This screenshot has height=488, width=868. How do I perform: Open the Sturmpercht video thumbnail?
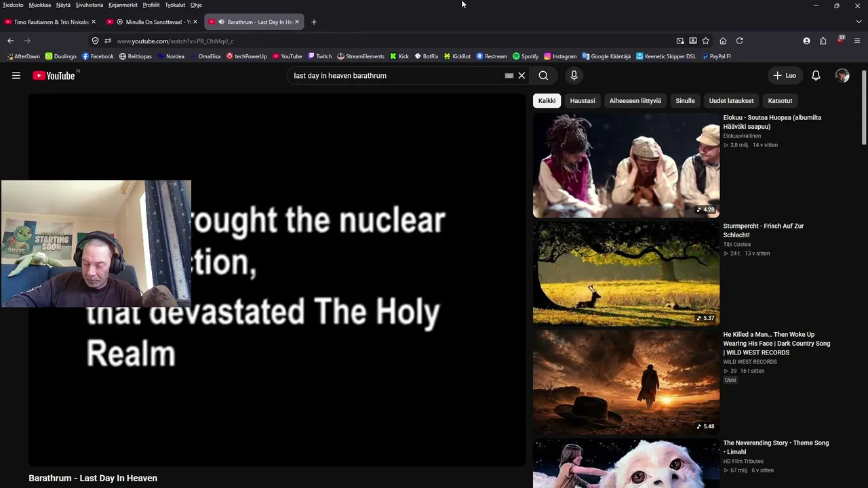[626, 274]
